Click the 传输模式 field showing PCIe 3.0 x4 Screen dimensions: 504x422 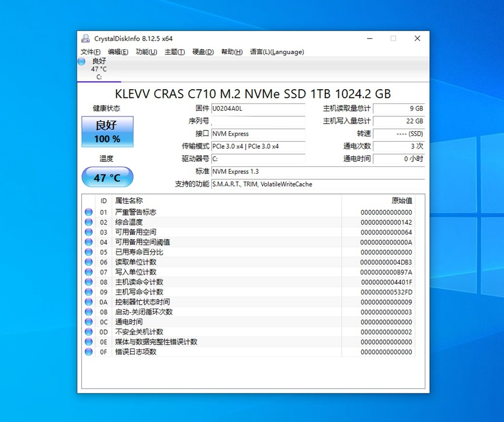pos(258,146)
